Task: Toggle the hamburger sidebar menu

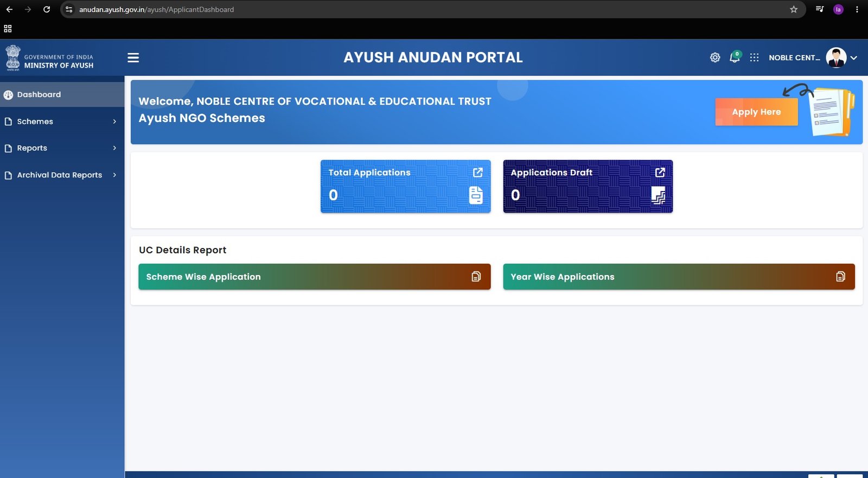Action: pos(133,58)
